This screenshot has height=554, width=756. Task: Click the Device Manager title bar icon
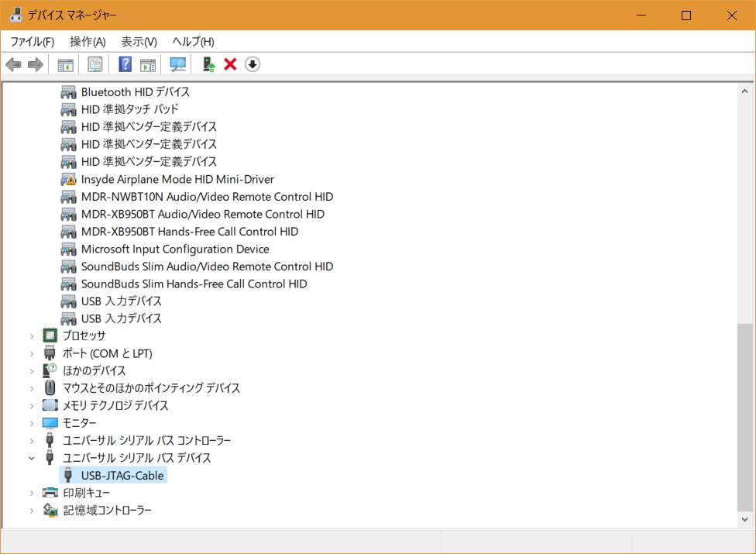(x=16, y=15)
